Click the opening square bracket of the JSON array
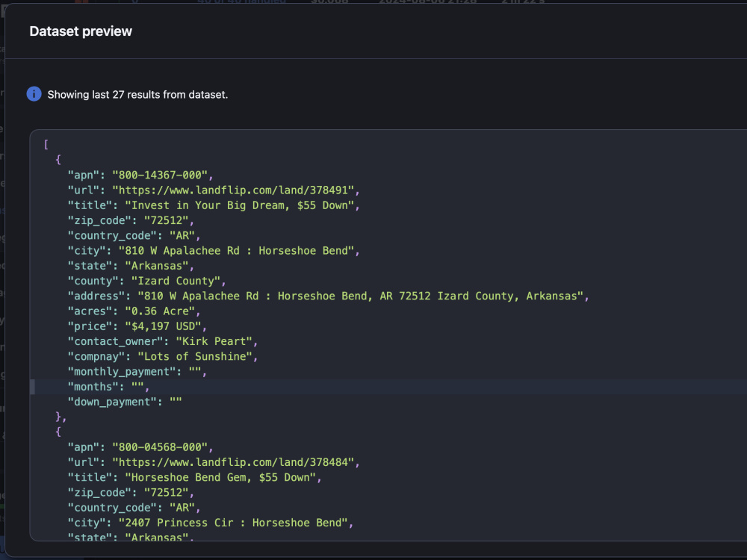The image size is (747, 560). click(x=46, y=144)
